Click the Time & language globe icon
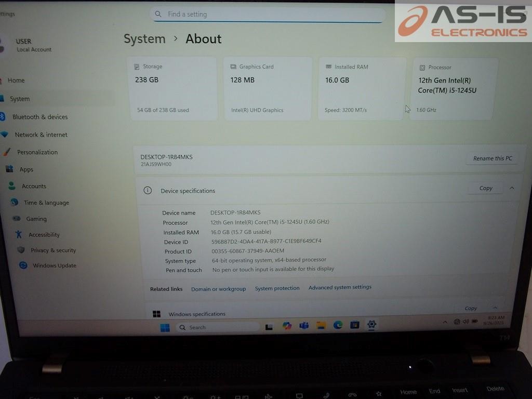 14,202
